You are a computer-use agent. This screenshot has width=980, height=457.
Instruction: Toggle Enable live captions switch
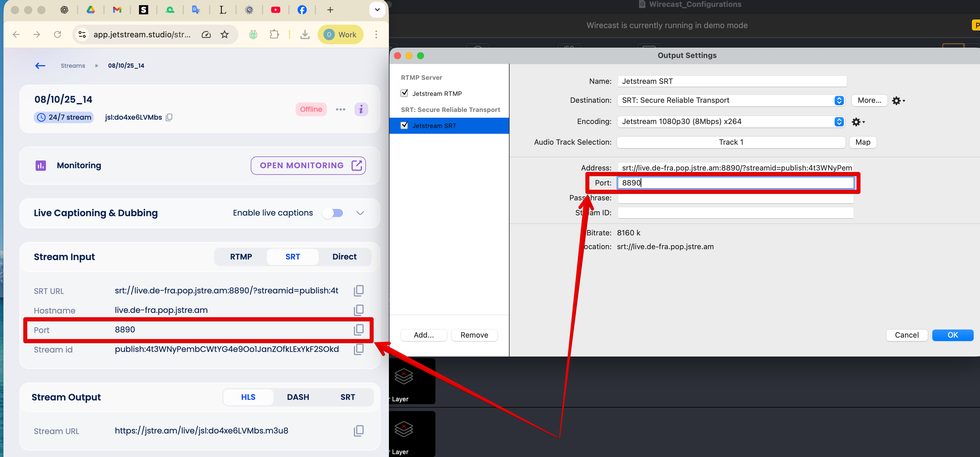tap(333, 213)
